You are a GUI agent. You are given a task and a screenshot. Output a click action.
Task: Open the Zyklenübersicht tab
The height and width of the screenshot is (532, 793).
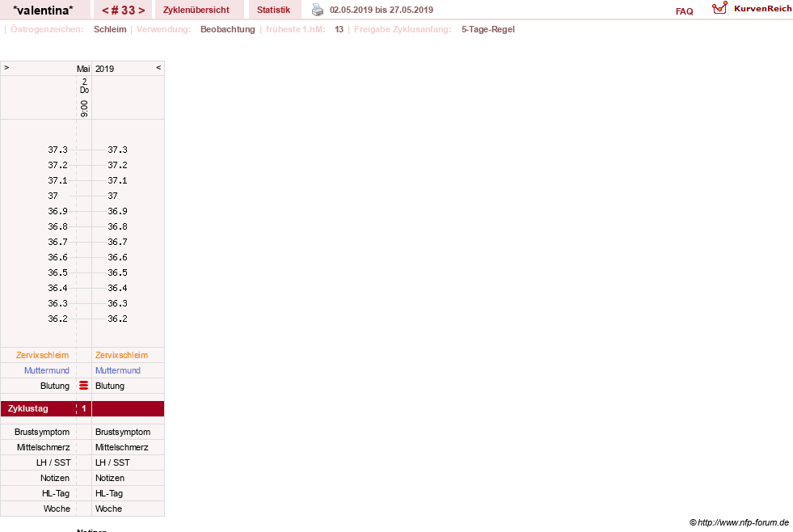click(196, 10)
